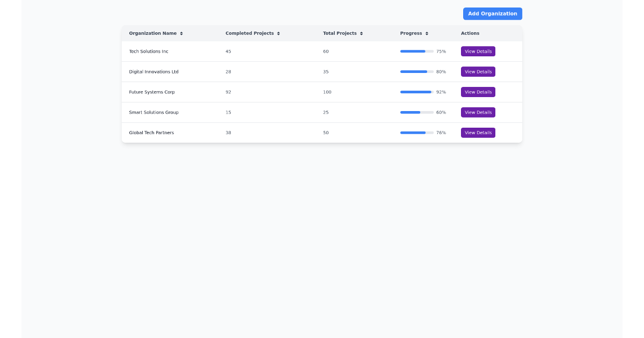Click the progress bar of Future Systems Corp
The width and height of the screenshot is (644, 338).
pos(416,92)
